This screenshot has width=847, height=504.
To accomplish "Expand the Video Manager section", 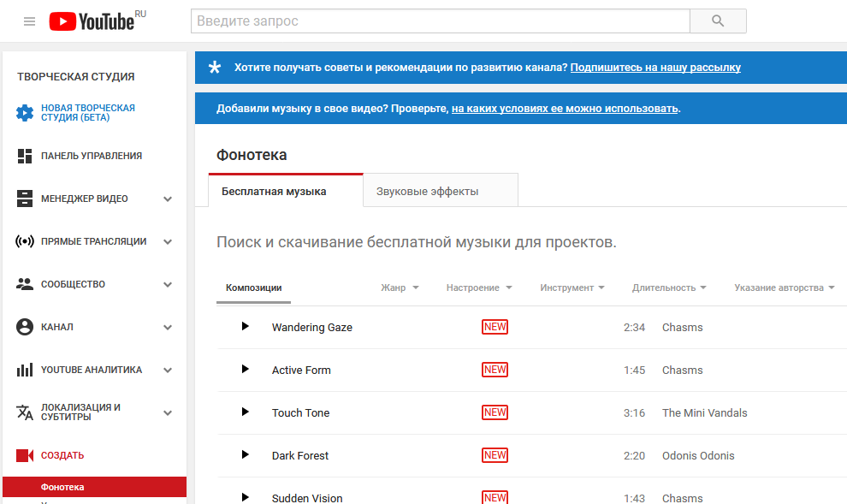I will click(168, 199).
